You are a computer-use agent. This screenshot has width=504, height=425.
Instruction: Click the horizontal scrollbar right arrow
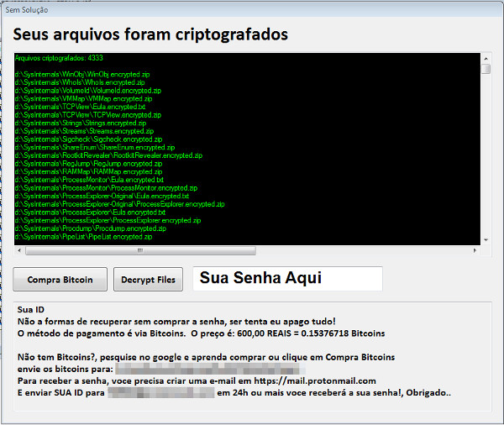click(x=475, y=250)
